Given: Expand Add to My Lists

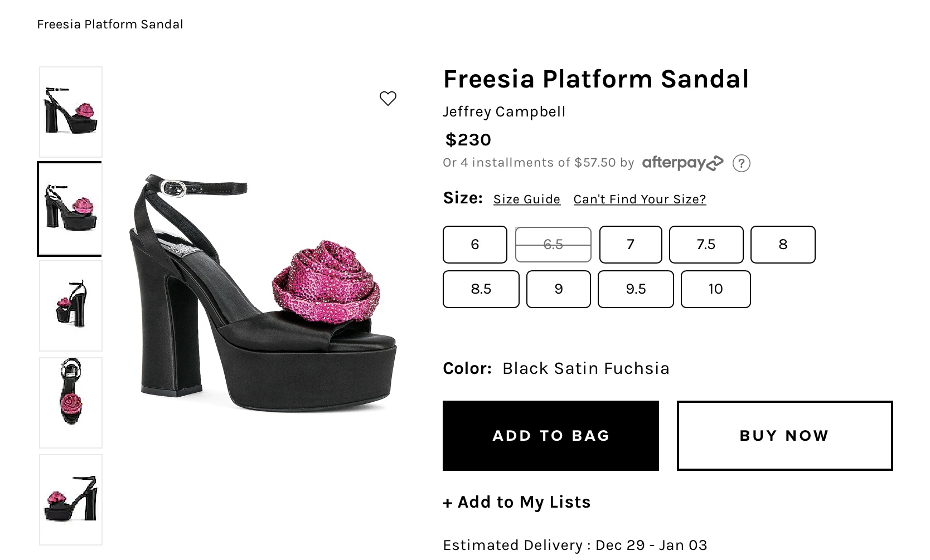Looking at the screenshot, I should [517, 502].
